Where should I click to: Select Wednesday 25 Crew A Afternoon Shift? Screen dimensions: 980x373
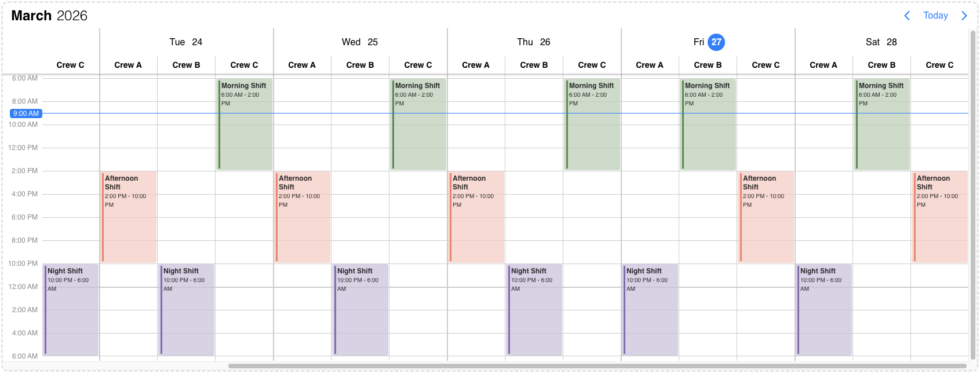coord(303,217)
